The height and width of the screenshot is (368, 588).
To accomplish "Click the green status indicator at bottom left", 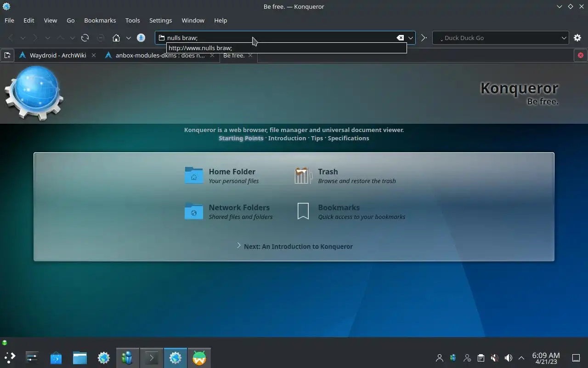I will coord(5,343).
